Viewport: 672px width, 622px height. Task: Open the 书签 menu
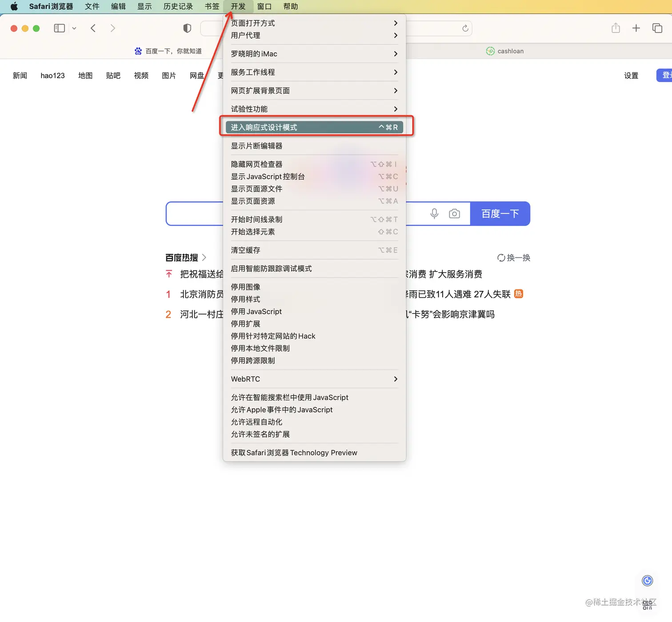coord(212,6)
